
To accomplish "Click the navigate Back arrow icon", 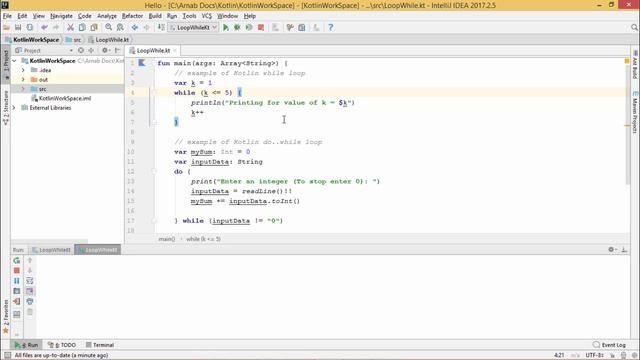I will tap(135, 27).
